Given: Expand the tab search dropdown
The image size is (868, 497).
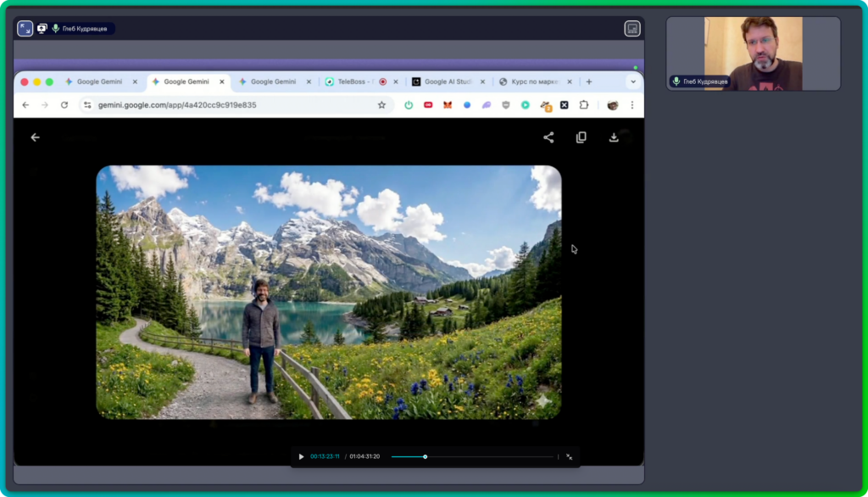Looking at the screenshot, I should (633, 81).
